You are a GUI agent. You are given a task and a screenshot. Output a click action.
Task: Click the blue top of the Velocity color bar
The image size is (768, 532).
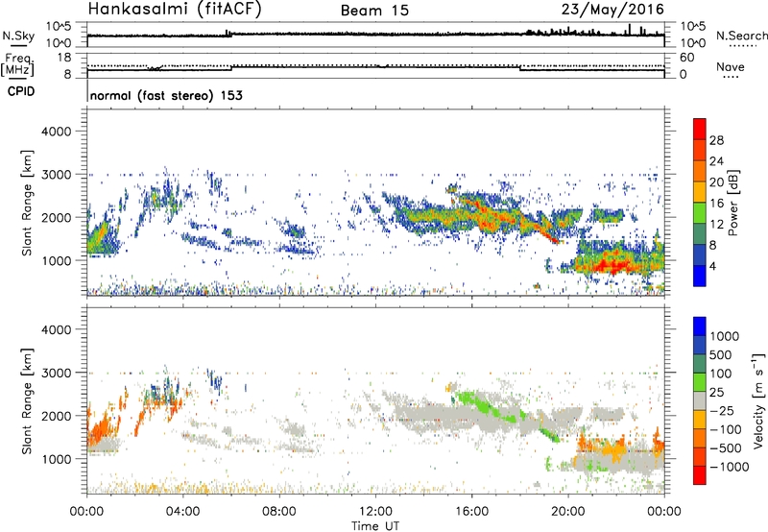(x=700, y=326)
